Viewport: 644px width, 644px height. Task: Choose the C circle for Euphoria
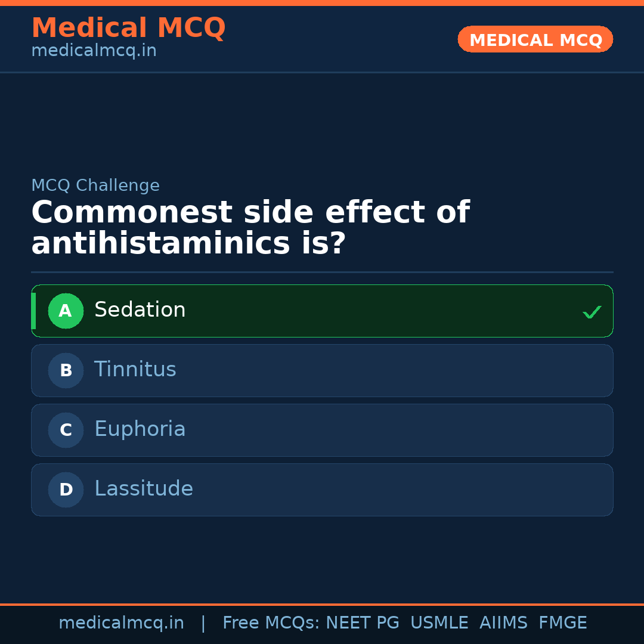(x=66, y=430)
